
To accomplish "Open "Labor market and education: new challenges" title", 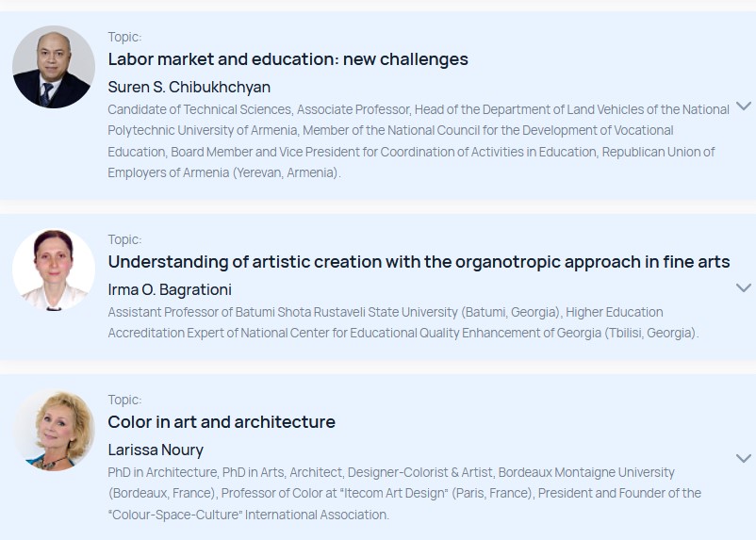I will pyautogui.click(x=288, y=59).
